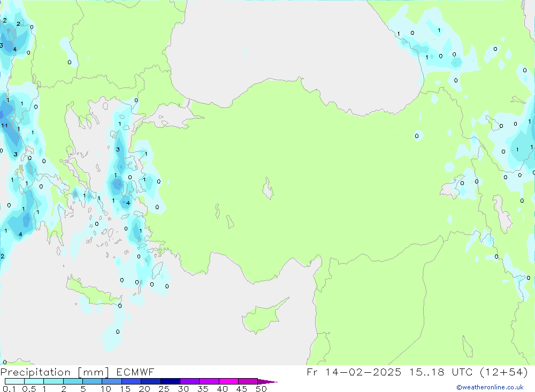Click the "0.5" legend scale label
Image resolution: width=535 pixels, height=392 pixels.
pos(29,389)
